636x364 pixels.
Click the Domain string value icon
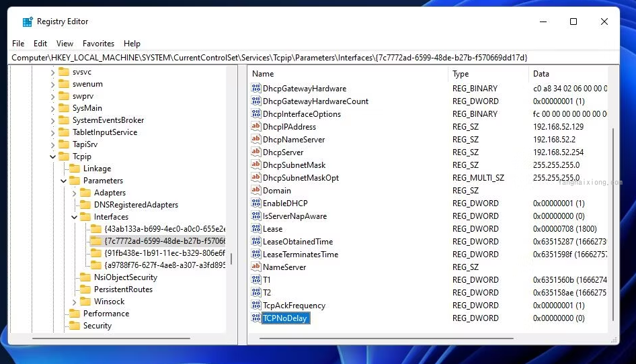(256, 190)
